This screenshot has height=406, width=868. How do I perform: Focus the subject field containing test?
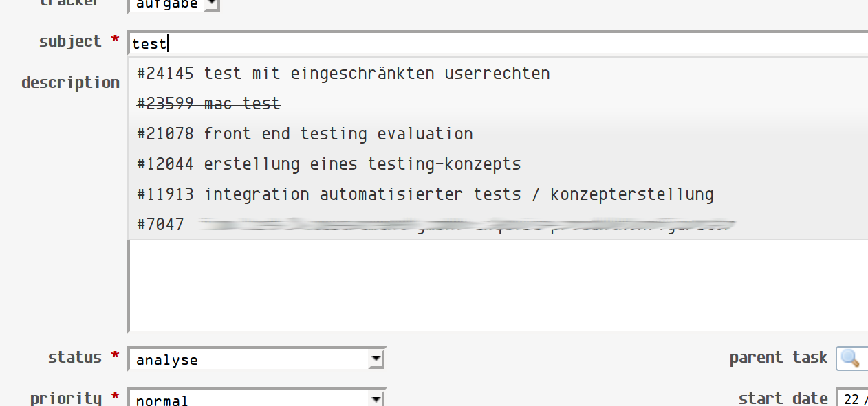(498, 43)
